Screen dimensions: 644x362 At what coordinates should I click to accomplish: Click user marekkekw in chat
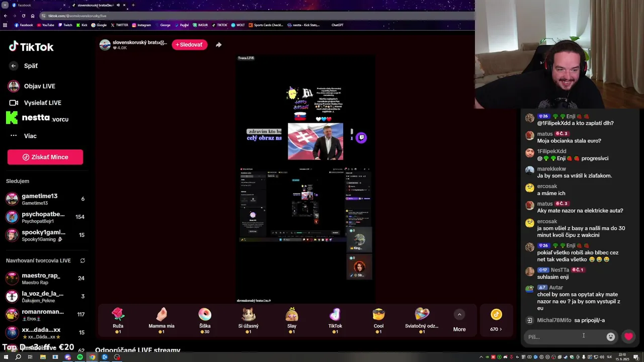(551, 169)
